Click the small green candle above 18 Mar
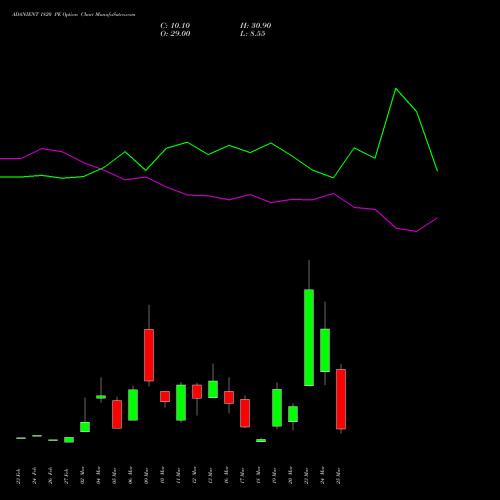Image resolution: width=500 pixels, height=500 pixels. pos(261,440)
